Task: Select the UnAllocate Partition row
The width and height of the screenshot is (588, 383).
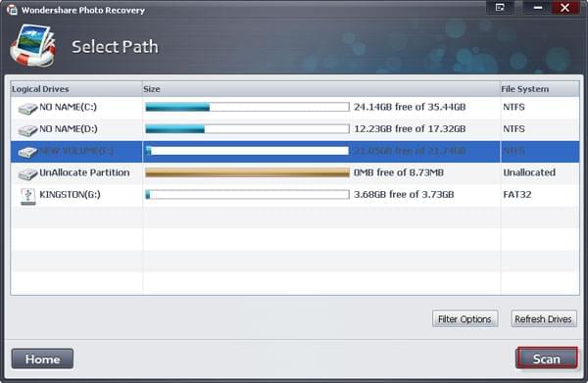Action: tap(295, 173)
